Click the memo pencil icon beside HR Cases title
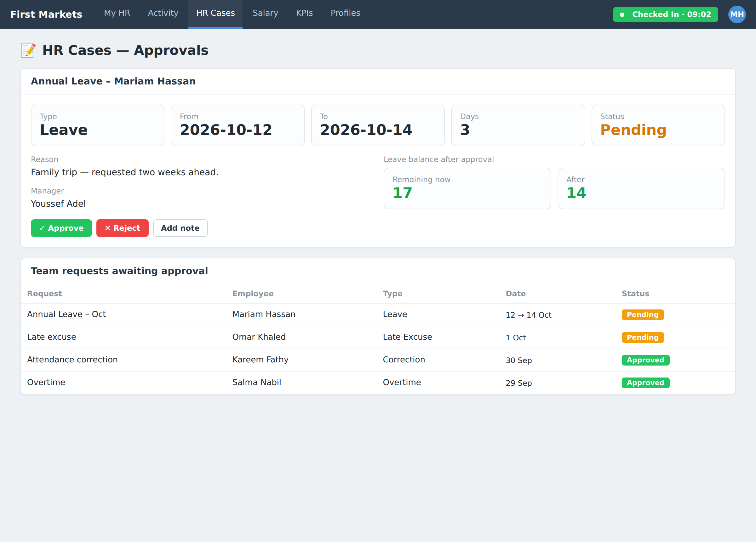The width and height of the screenshot is (756, 542). pos(28,50)
